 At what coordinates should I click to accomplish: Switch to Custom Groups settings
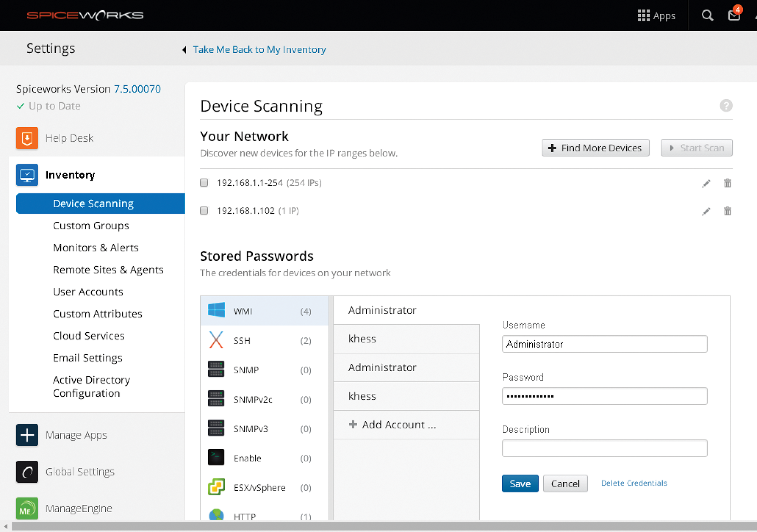pos(91,225)
